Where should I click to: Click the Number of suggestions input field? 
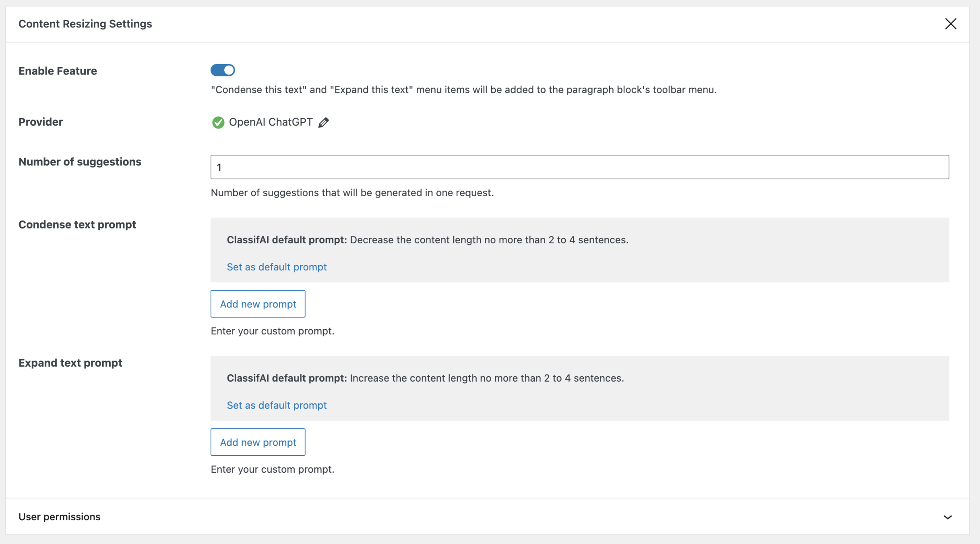point(579,167)
